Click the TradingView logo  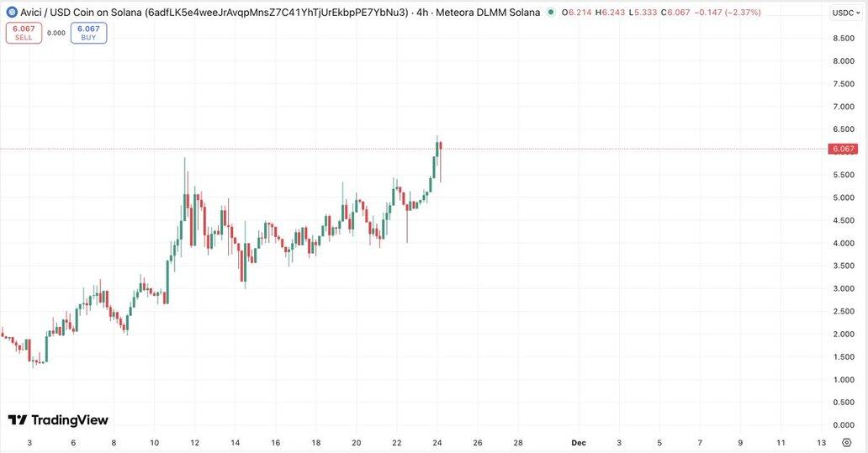coord(58,420)
